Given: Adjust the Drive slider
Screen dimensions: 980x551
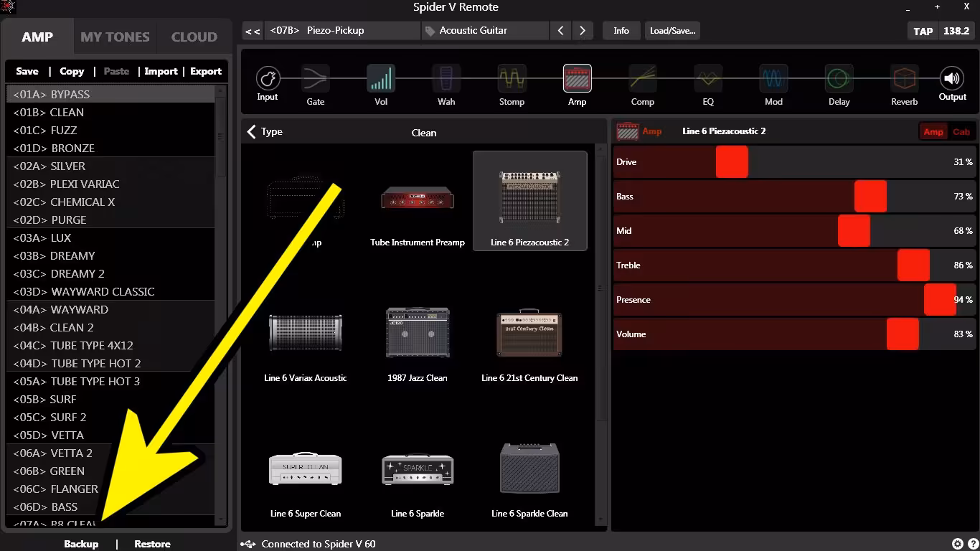Looking at the screenshot, I should point(732,162).
